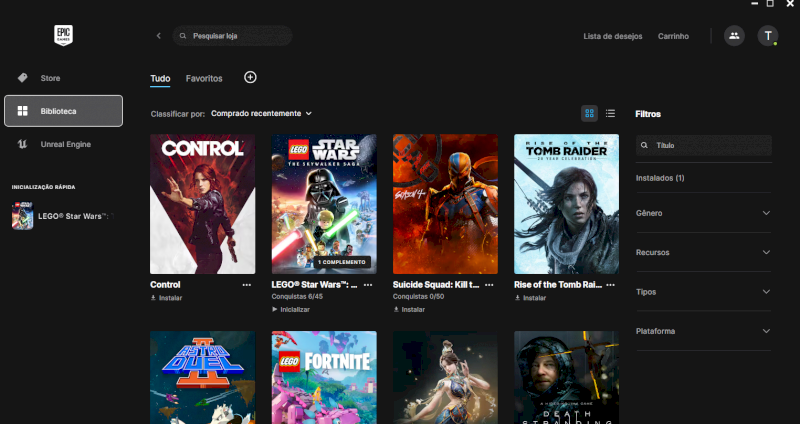Click the Store tag icon
This screenshot has height=424, width=800.
point(22,78)
